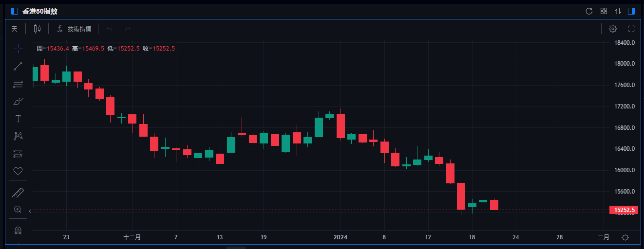The image size is (644, 249).
Task: Select the forecast and measurement tool
Action: 18,154
